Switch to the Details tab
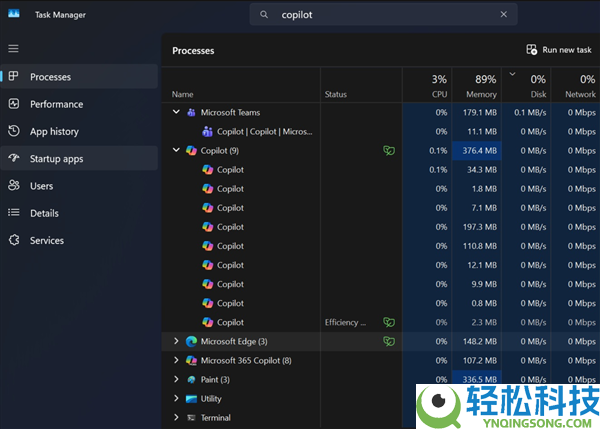The image size is (600, 429). pos(79,213)
